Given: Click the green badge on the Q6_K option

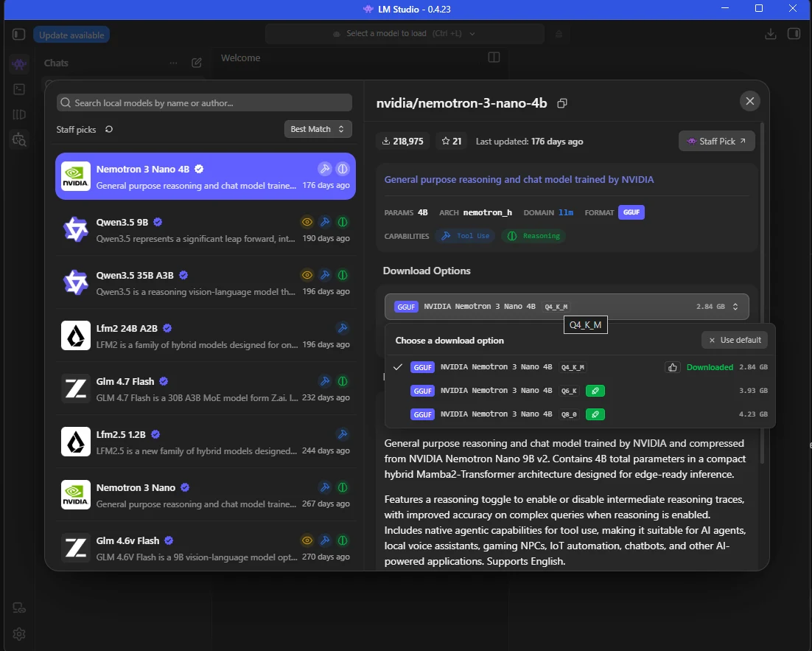Looking at the screenshot, I should (595, 391).
